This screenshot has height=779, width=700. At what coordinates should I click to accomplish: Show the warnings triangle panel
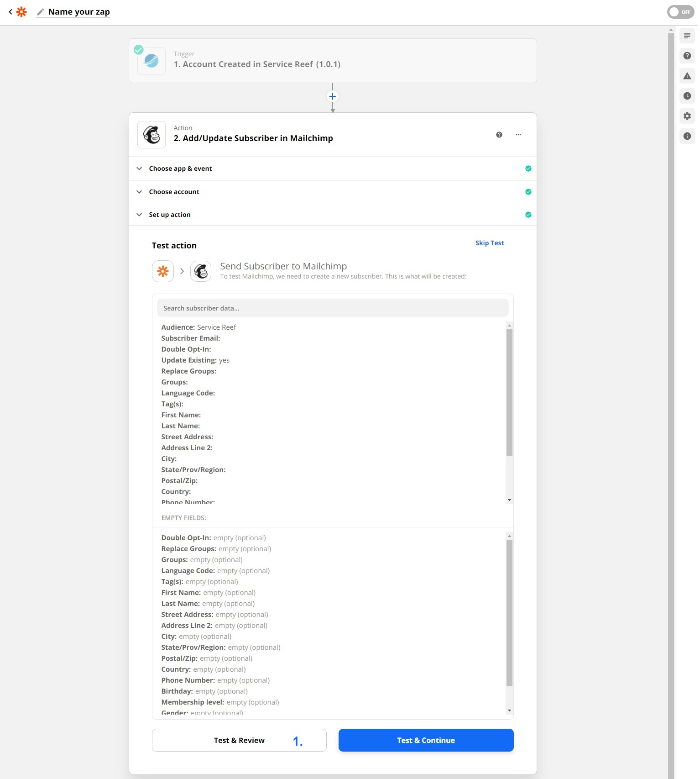[687, 76]
